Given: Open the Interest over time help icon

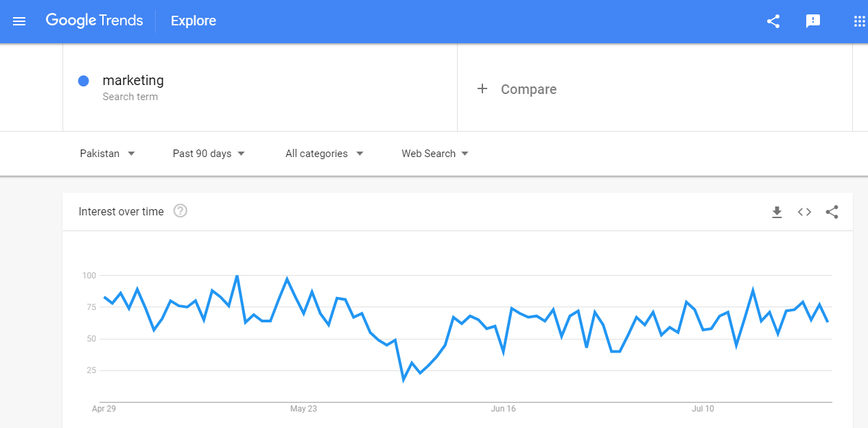Looking at the screenshot, I should (x=180, y=211).
